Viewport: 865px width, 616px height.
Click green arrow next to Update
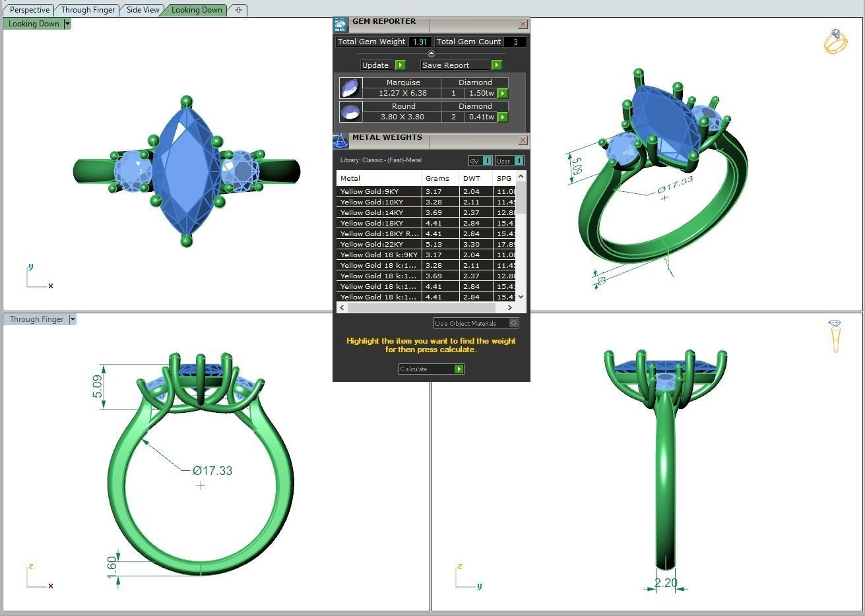[x=400, y=65]
